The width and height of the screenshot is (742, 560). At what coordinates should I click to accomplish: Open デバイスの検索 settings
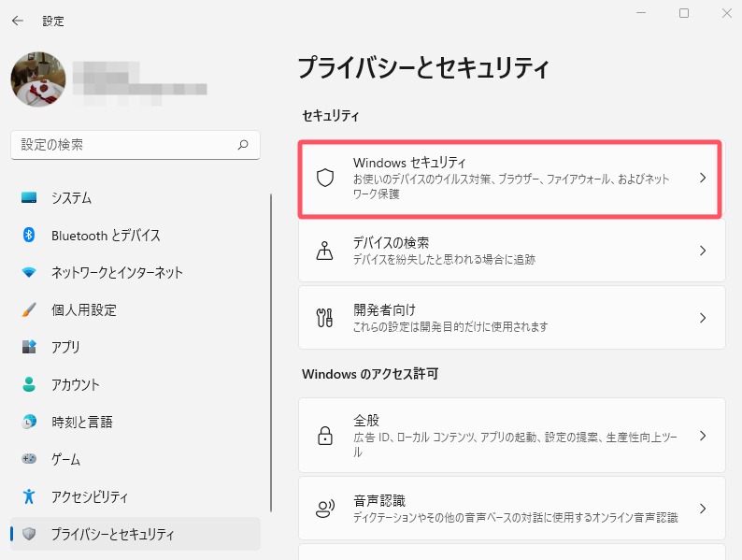[512, 251]
